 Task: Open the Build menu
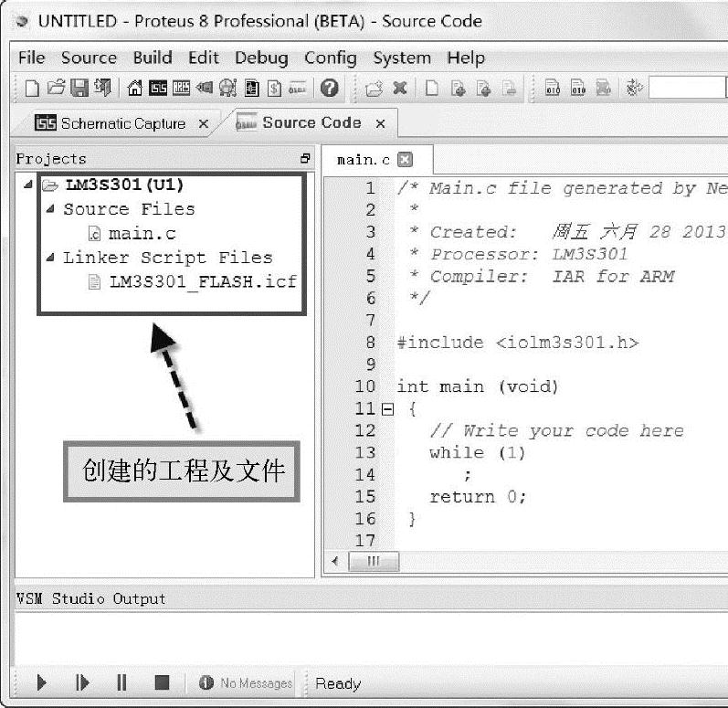153,58
